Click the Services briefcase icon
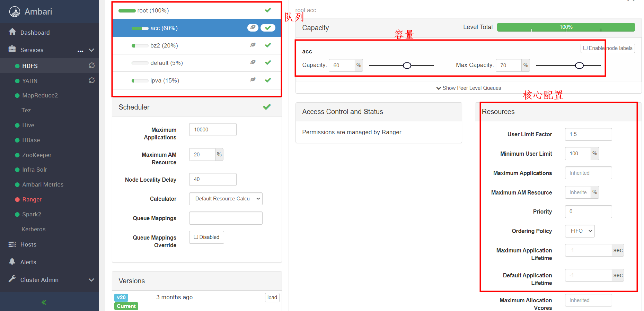The width and height of the screenshot is (644, 311). [x=12, y=49]
